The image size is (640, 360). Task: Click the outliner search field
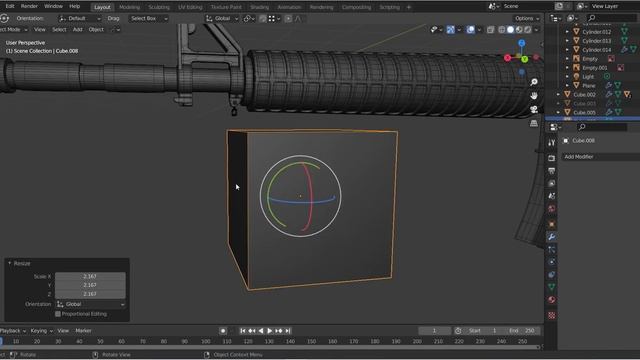[x=611, y=18]
